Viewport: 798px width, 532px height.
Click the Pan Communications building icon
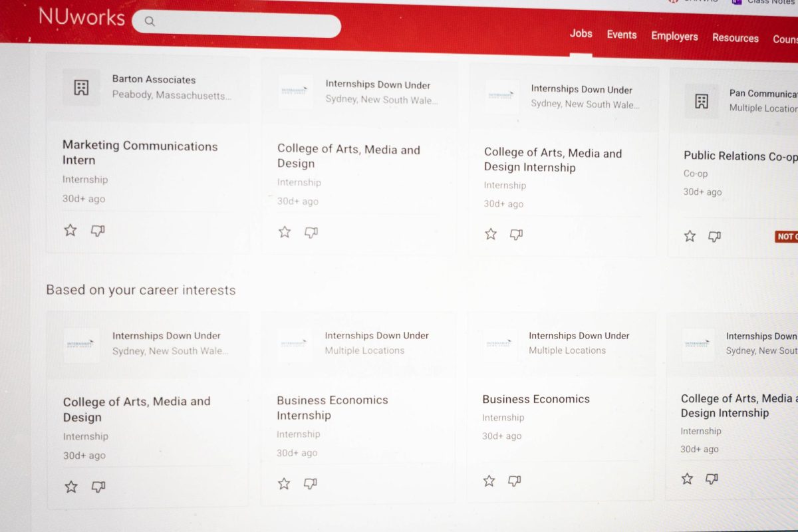click(702, 101)
